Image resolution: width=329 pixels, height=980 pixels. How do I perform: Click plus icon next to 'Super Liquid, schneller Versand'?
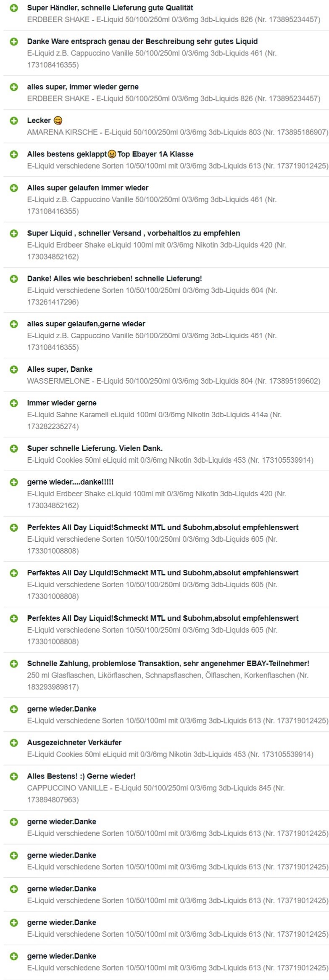pos(14,233)
